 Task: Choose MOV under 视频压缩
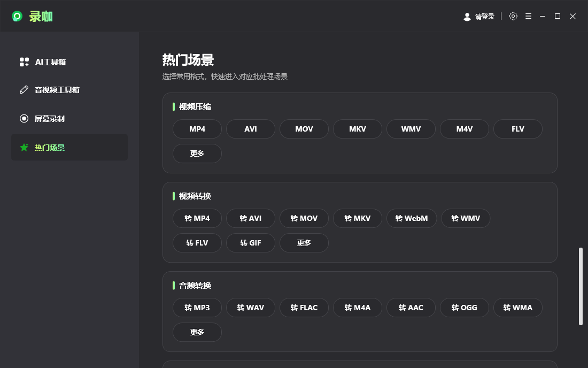304,129
